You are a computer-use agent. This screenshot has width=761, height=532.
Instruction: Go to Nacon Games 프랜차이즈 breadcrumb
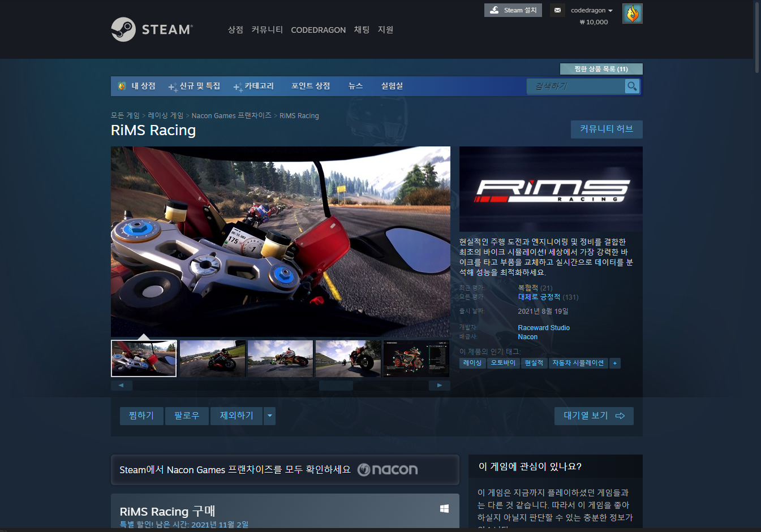pos(231,115)
